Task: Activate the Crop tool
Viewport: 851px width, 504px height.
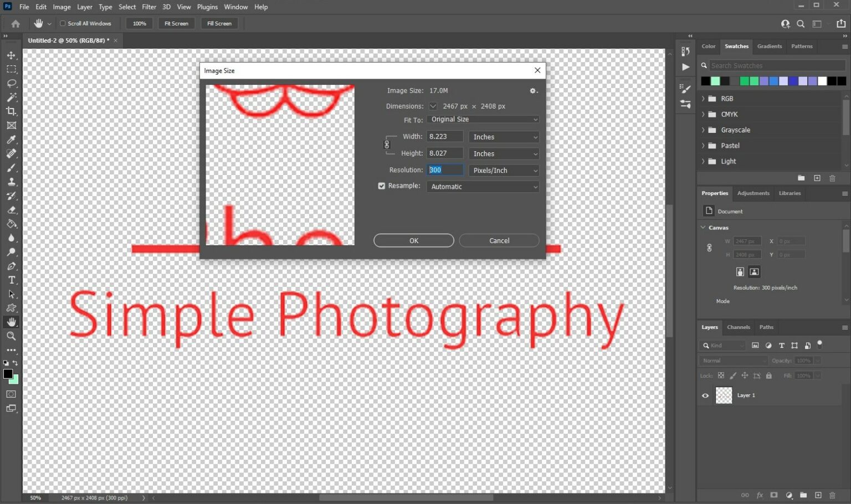Action: point(12,111)
